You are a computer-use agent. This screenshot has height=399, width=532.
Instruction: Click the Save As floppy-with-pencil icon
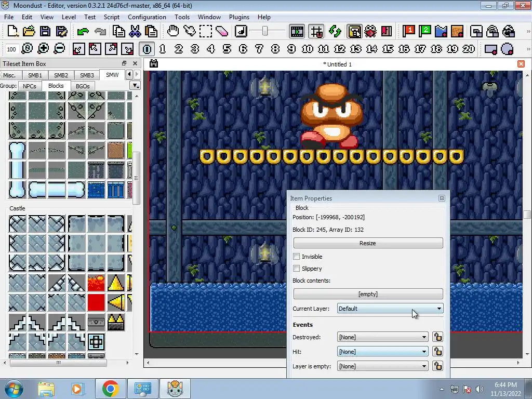point(62,31)
